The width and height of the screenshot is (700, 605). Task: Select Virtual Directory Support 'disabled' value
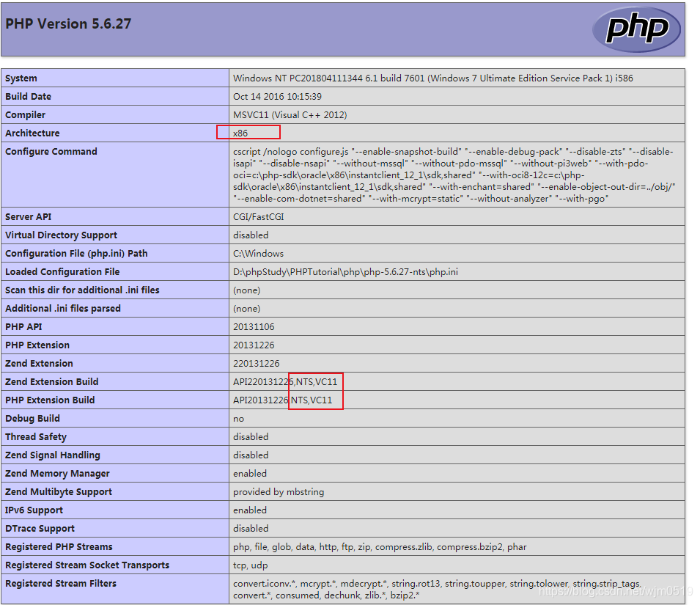click(x=251, y=235)
